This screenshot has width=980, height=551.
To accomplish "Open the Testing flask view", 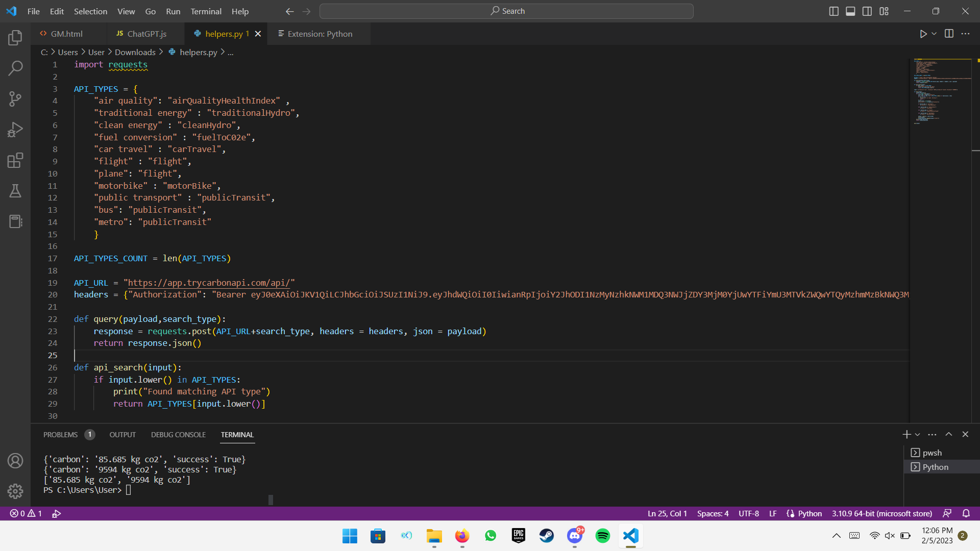I will [x=15, y=191].
